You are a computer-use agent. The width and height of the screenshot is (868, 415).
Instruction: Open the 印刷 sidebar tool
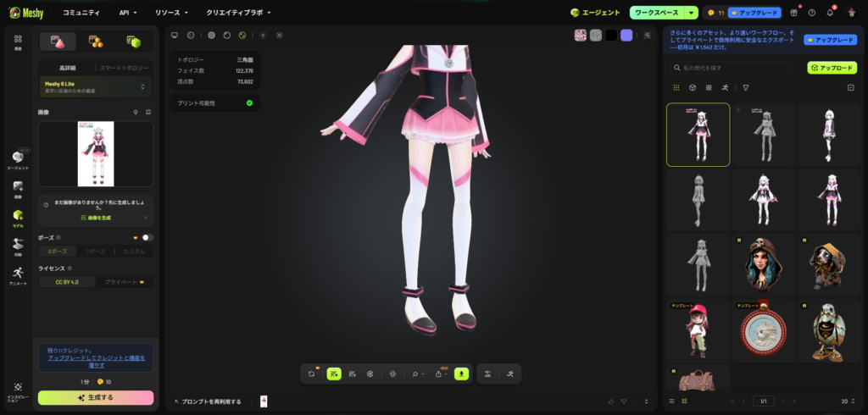19,247
